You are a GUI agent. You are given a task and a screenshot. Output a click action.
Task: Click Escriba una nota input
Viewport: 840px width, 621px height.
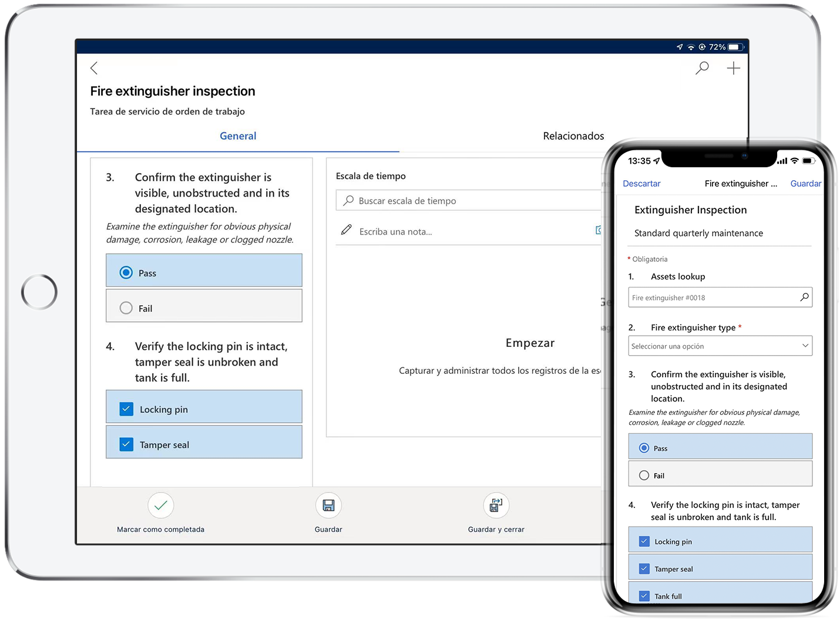coord(395,232)
